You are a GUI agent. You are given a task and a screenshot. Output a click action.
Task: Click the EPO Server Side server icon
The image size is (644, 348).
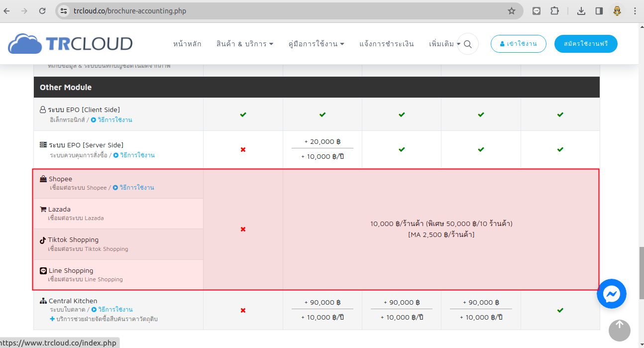(x=43, y=145)
